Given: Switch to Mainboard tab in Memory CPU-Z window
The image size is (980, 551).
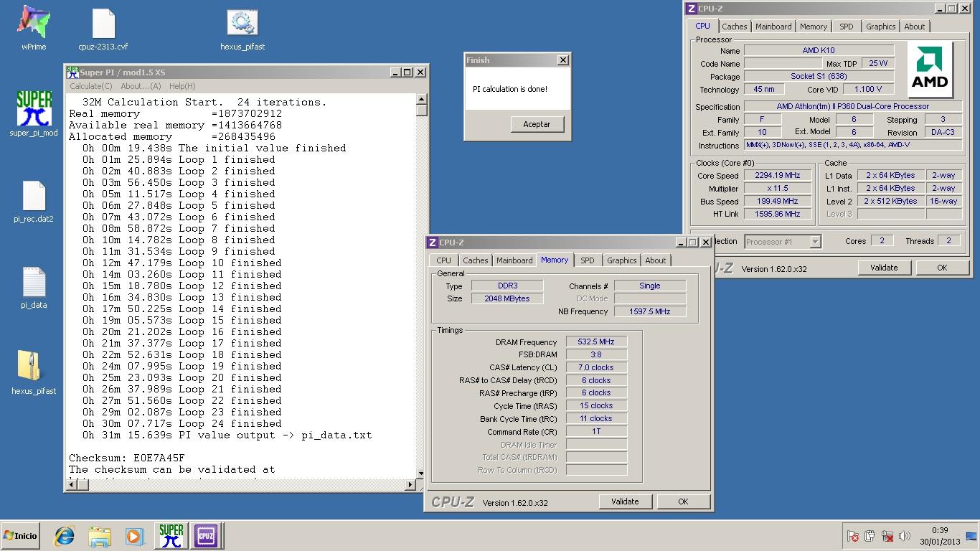Looking at the screenshot, I should (514, 260).
